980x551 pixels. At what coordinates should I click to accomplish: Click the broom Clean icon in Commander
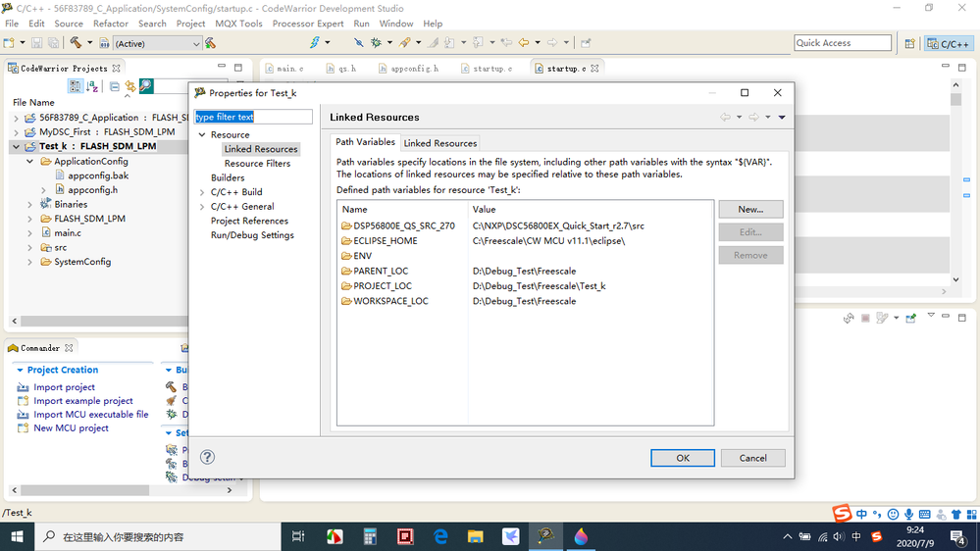[171, 400]
